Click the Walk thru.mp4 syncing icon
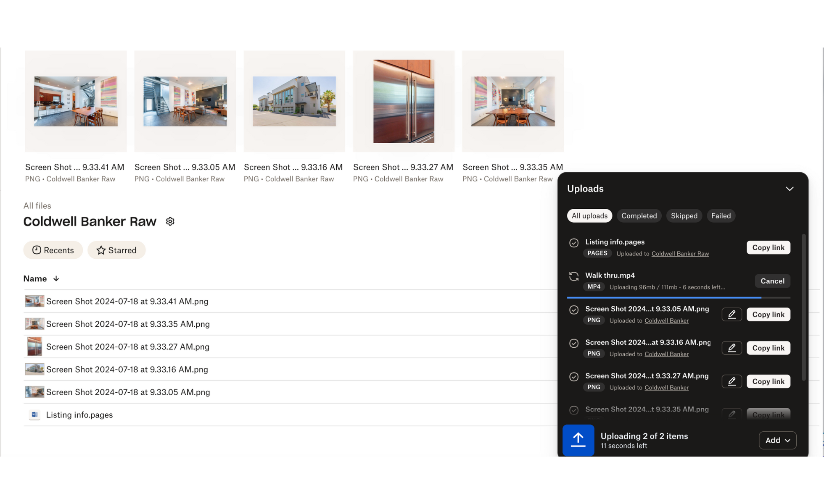Screen dimensions: 824x504 click(x=574, y=276)
